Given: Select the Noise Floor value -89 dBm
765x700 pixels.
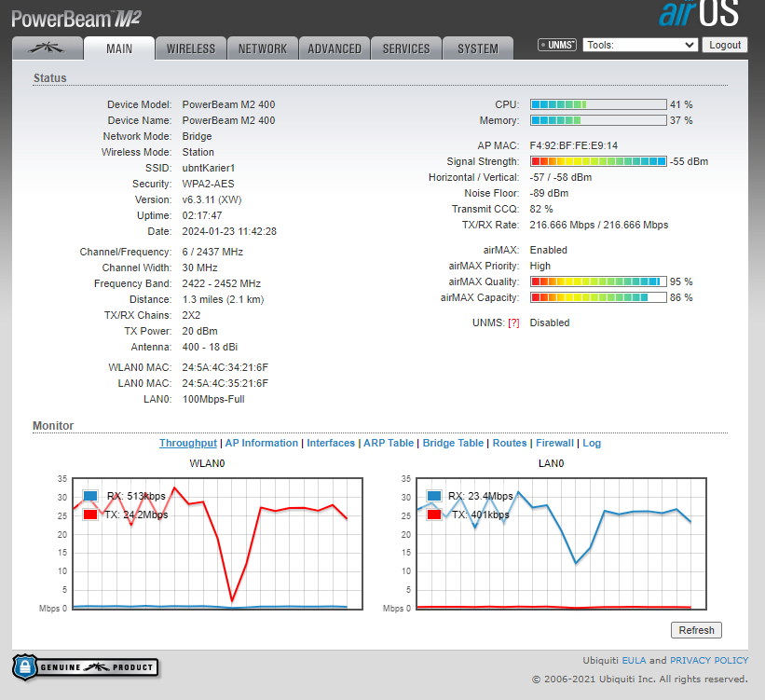Looking at the screenshot, I should [x=549, y=193].
